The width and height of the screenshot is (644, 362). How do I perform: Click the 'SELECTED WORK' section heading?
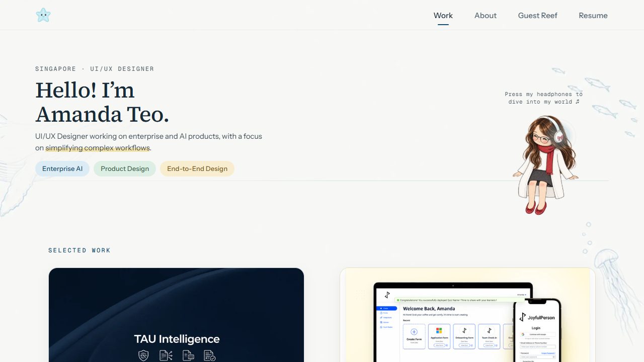pos(79,250)
